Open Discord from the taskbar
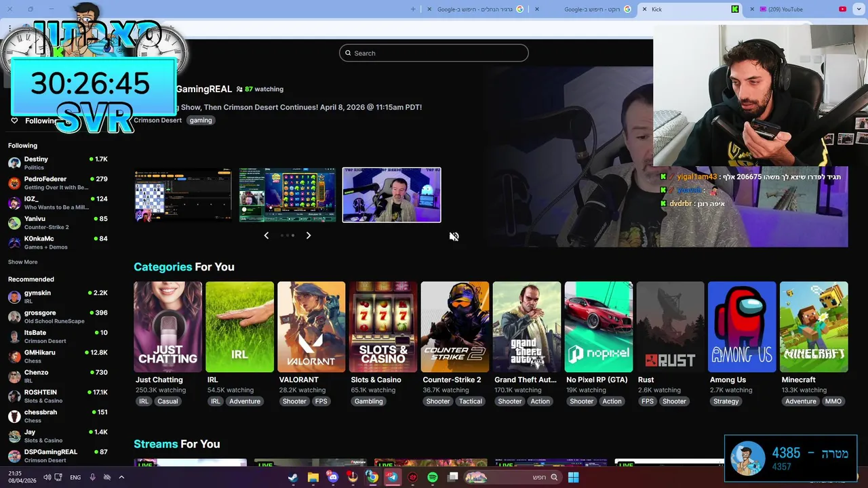The width and height of the screenshot is (868, 488). [x=332, y=477]
